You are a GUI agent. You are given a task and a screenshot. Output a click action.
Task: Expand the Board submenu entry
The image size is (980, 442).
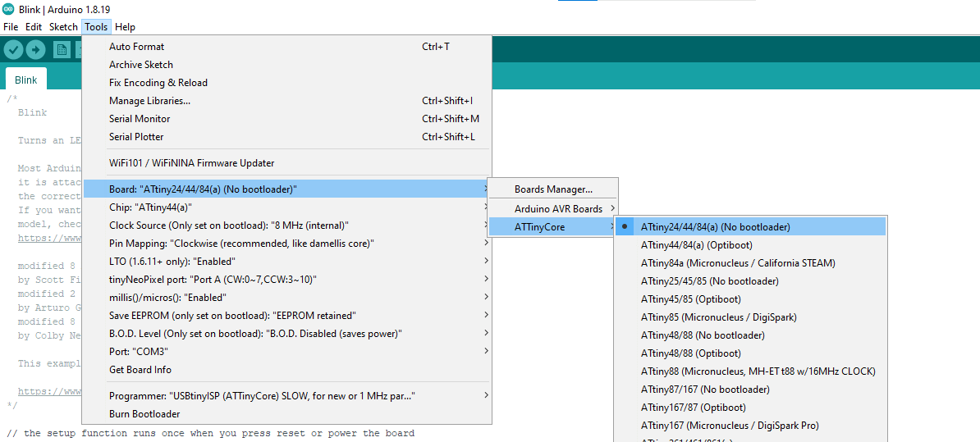click(x=287, y=189)
